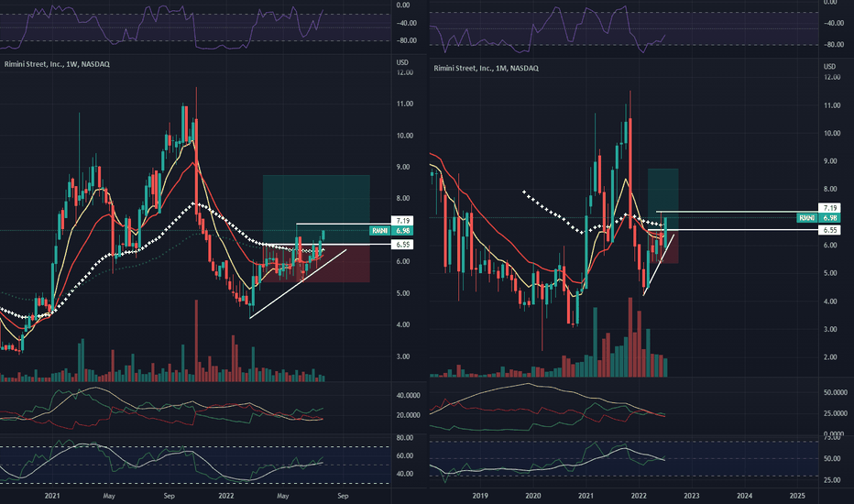Click the 40.0000 indicator scale label on the weekly chart

408,395
